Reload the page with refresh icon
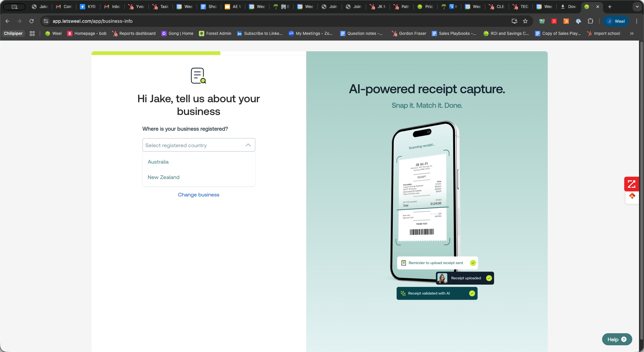 coord(32,21)
